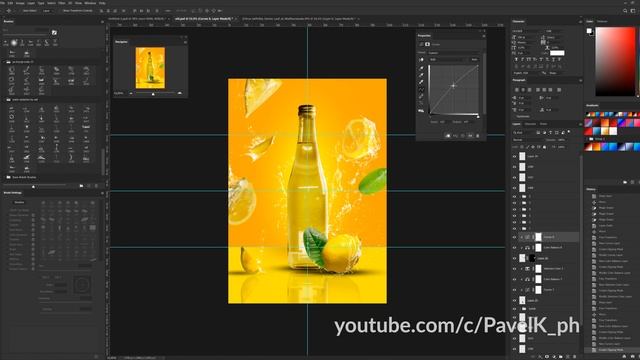Image resolution: width=640 pixels, height=360 pixels.
Task: Toggle visibility of the second layer in Layers
Action: click(x=514, y=167)
